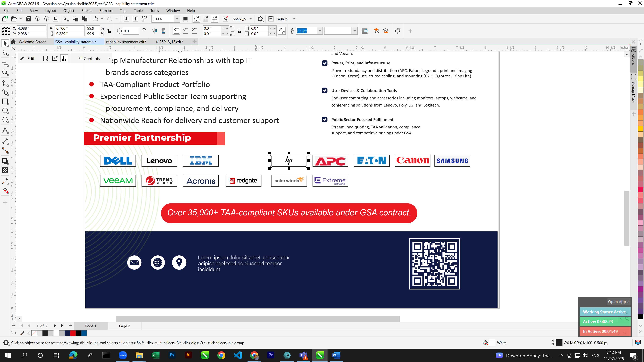Click the Undo arrow icon

click(95, 19)
